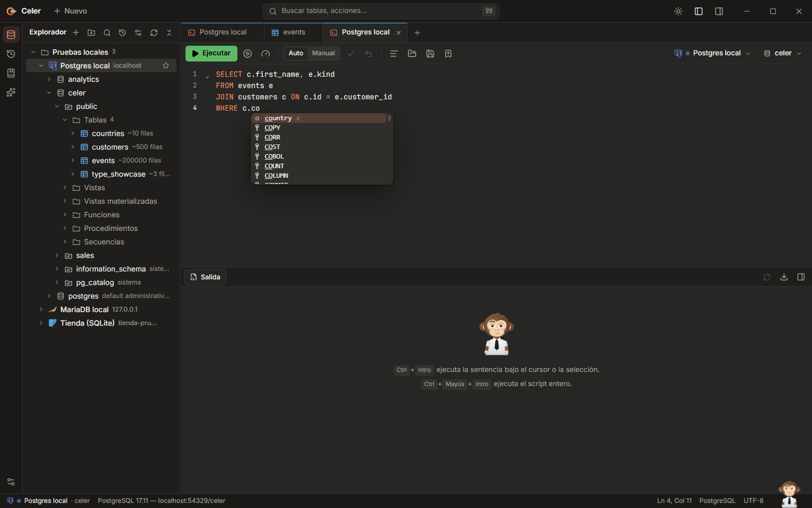812x508 pixels.
Task: Open Explorador filter options icon
Action: point(138,33)
